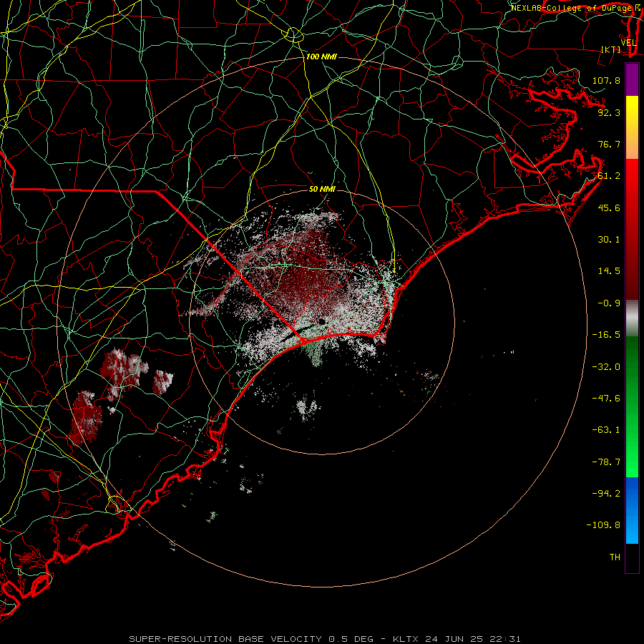Viewport: 644px width, 644px height.
Task: Click the -16.5 legend value
Action: click(606, 335)
